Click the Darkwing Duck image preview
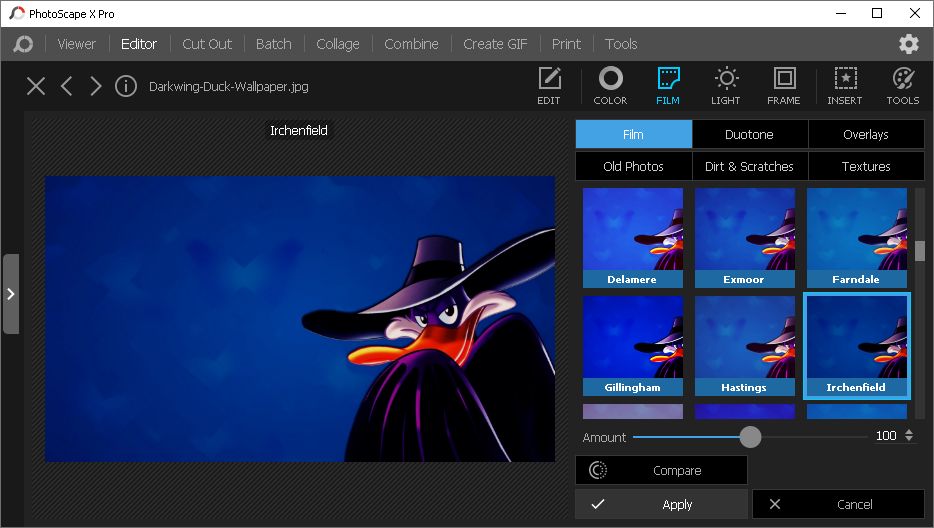934x528 pixels. pos(300,319)
